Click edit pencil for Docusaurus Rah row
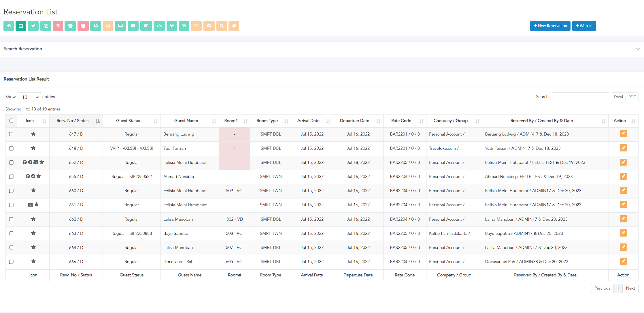Viewport: 644px width, 313px height. tap(623, 261)
